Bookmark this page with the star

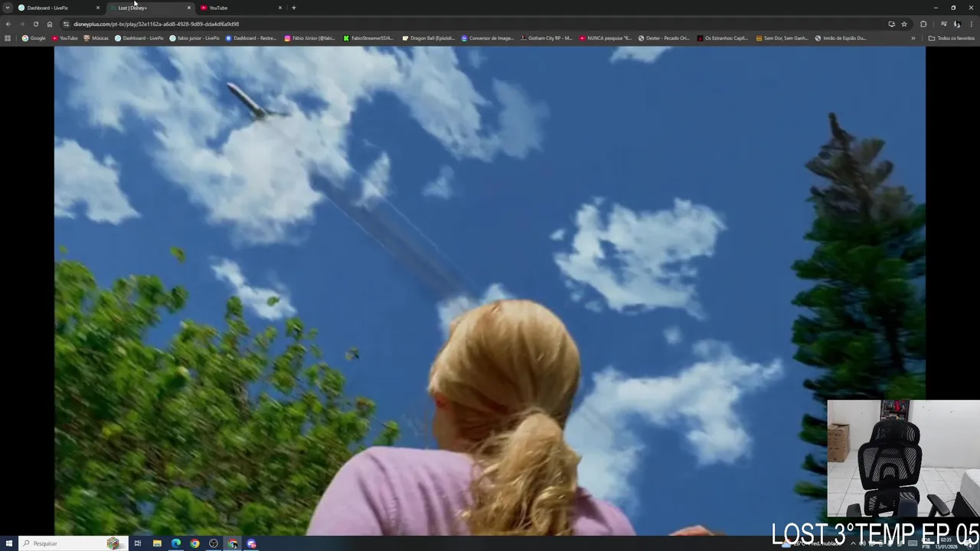[904, 24]
